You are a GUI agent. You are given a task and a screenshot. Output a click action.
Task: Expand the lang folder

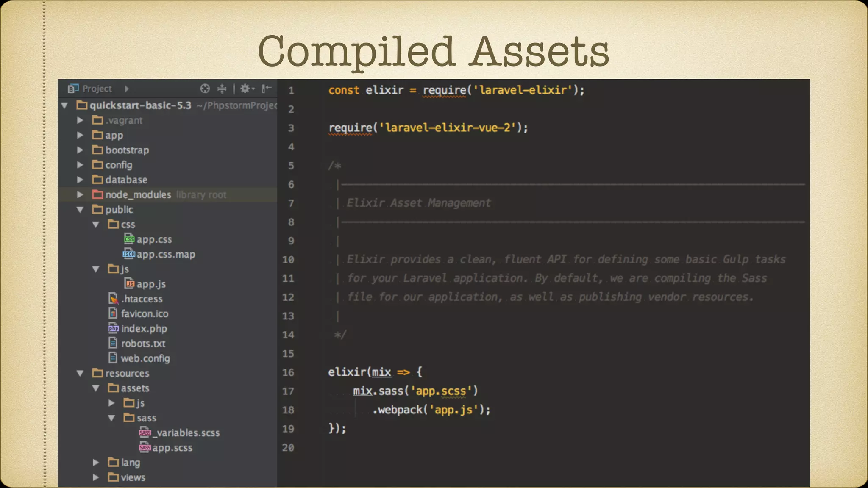pyautogui.click(x=96, y=463)
